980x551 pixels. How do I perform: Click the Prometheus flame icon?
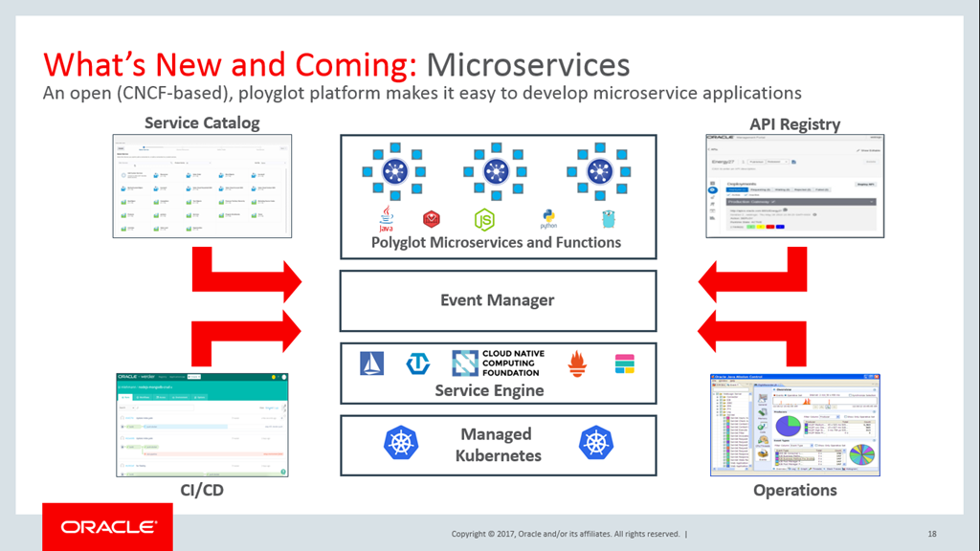pyautogui.click(x=576, y=364)
